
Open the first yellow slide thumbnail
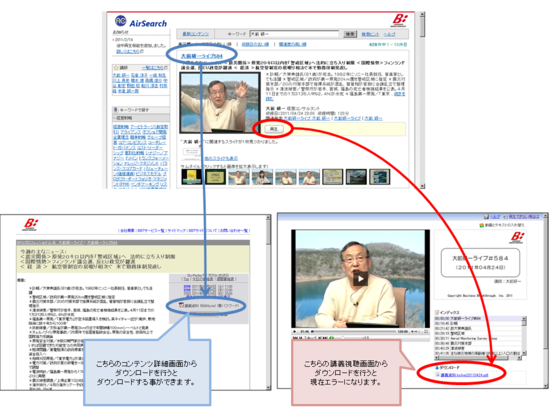click(x=191, y=177)
